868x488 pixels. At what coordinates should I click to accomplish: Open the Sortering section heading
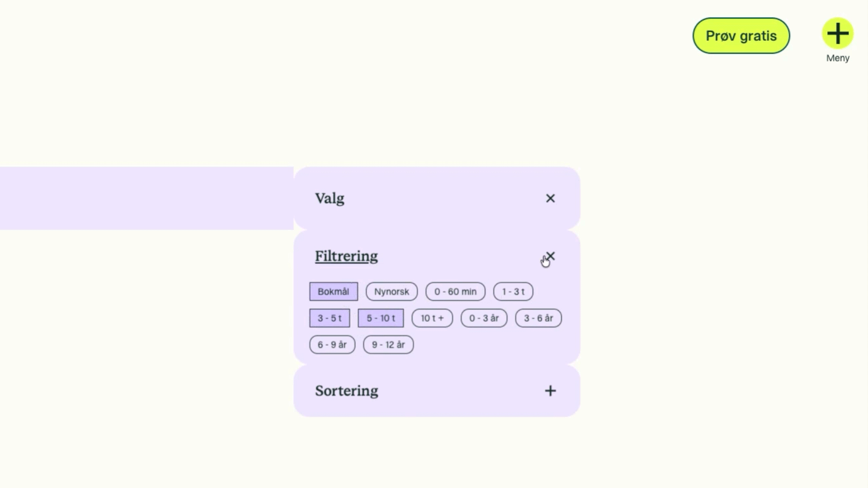coord(346,391)
